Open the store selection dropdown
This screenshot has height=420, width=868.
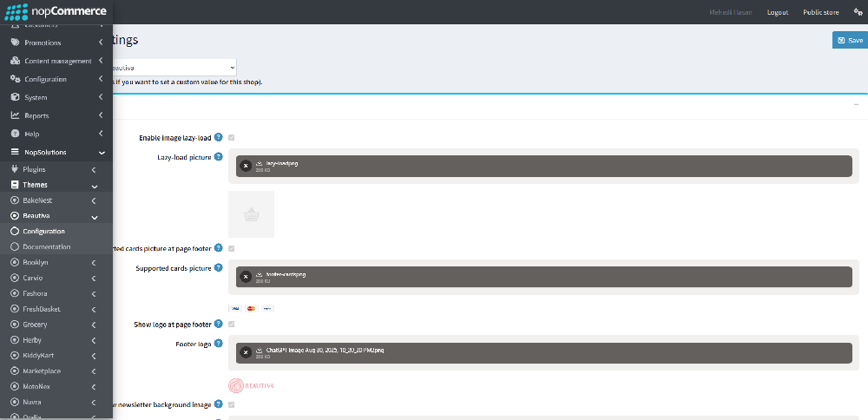[x=174, y=67]
